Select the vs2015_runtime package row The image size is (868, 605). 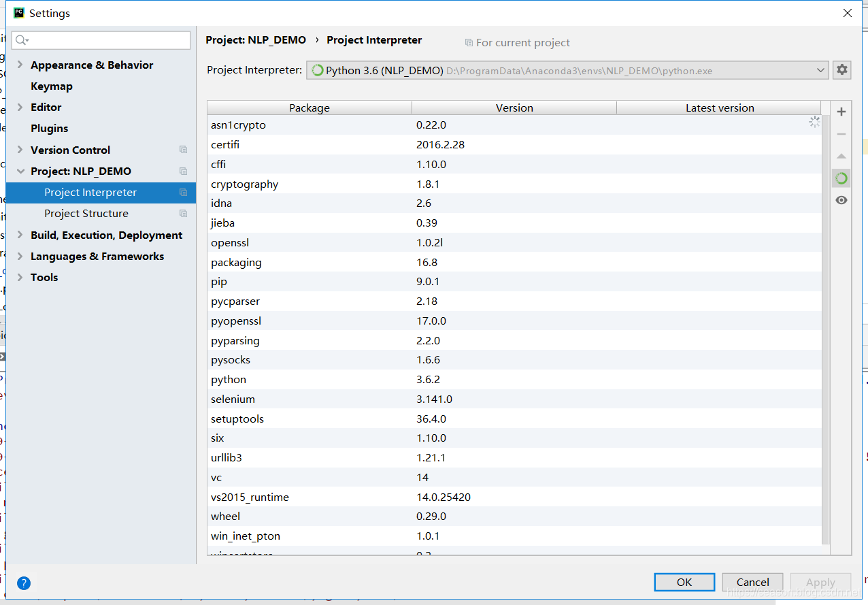point(514,497)
